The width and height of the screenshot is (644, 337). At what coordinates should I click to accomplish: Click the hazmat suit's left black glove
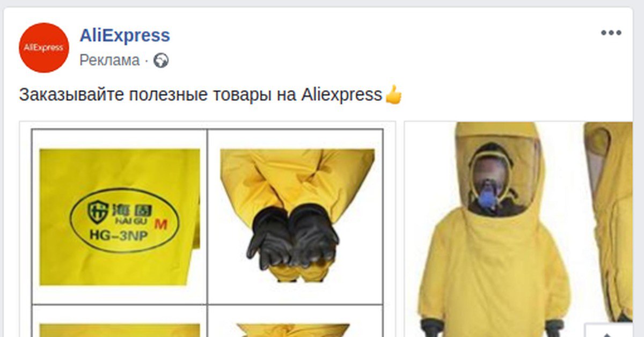coord(432,328)
